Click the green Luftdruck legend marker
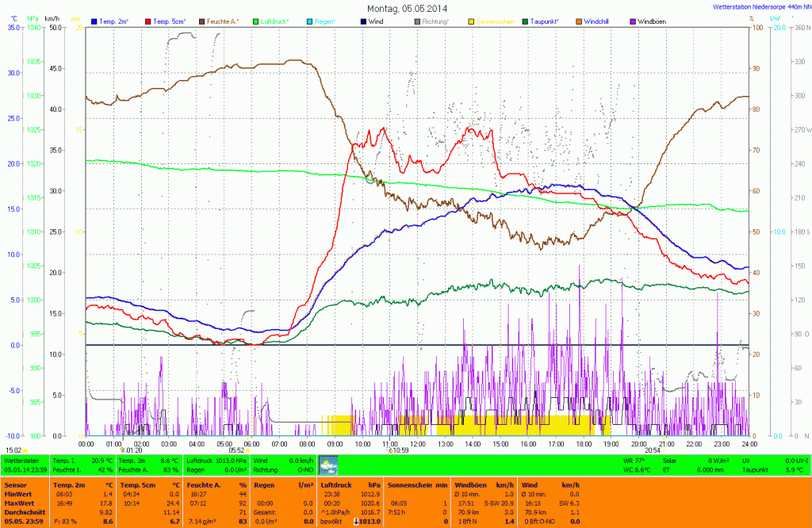 tap(255, 21)
